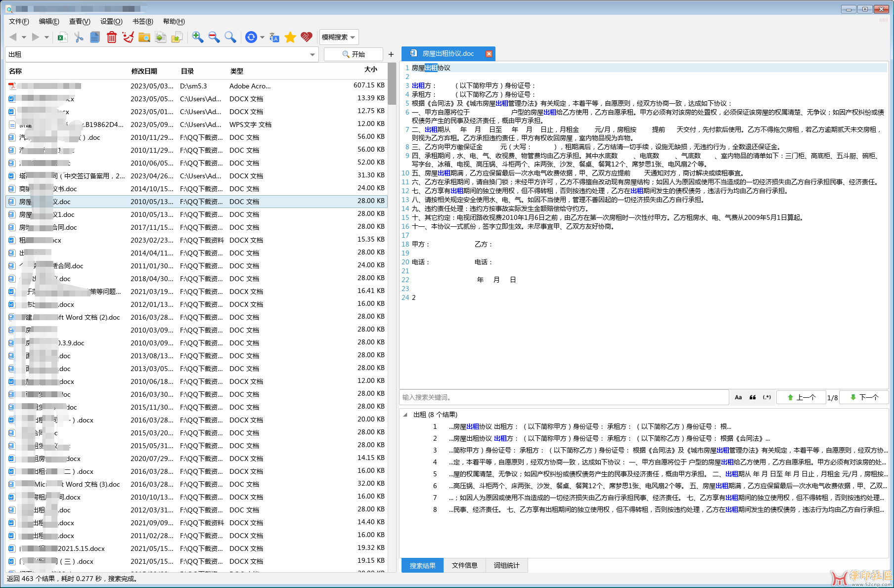Open the 文件(F) menu

click(19, 21)
